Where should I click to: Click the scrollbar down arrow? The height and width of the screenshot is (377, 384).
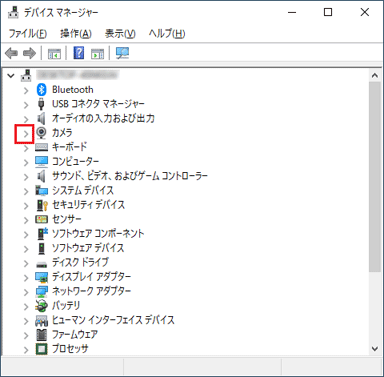point(375,349)
